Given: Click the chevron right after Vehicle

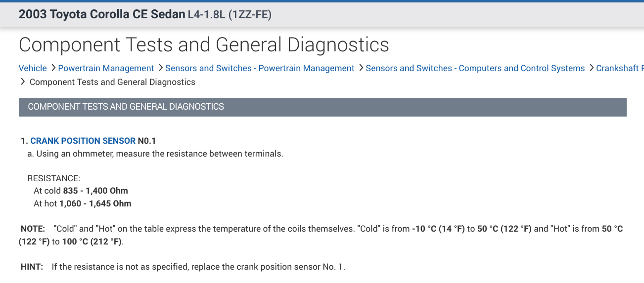Looking at the screenshot, I should point(53,68).
